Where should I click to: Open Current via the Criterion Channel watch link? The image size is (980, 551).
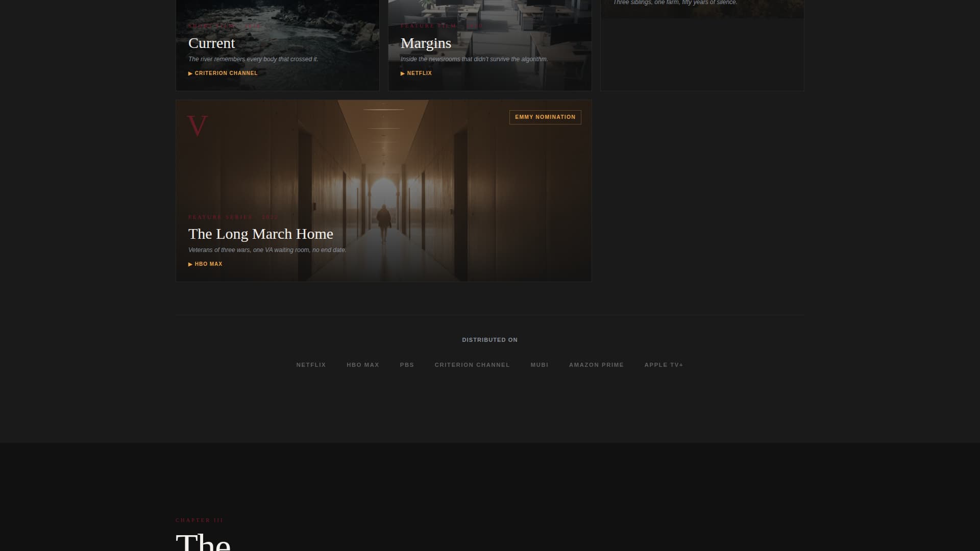[223, 73]
